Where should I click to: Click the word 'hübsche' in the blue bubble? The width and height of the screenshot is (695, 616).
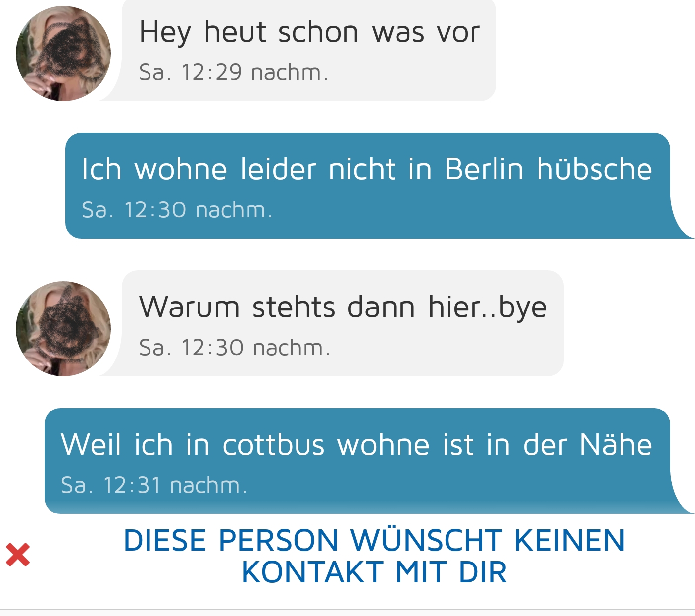tap(595, 169)
